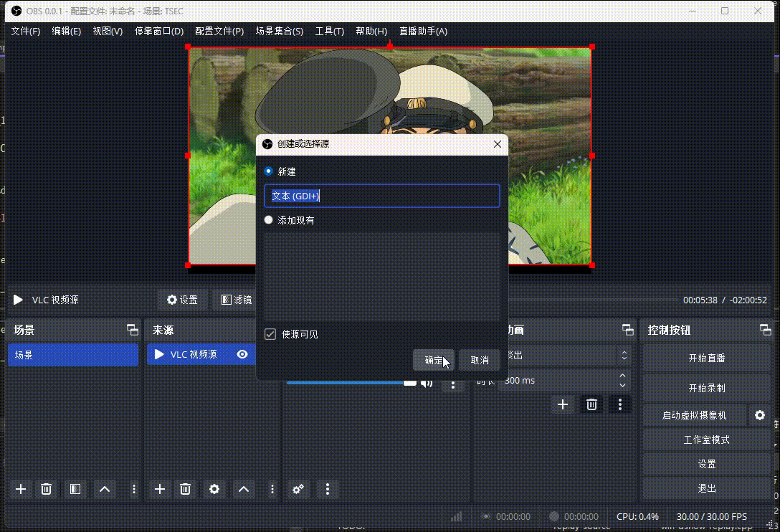Delete transition with trash icon
Viewport: 780px width, 532px height.
(591, 404)
